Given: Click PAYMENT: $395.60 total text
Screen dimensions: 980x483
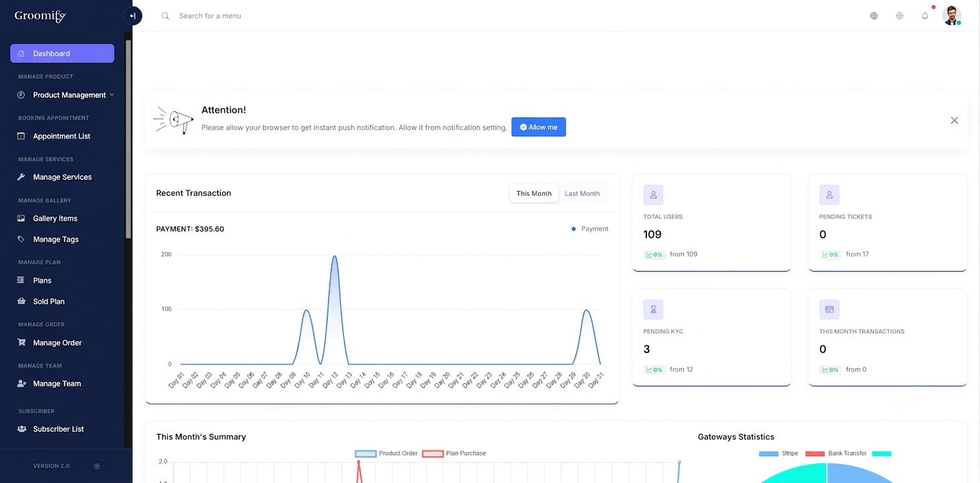Looking at the screenshot, I should 190,229.
